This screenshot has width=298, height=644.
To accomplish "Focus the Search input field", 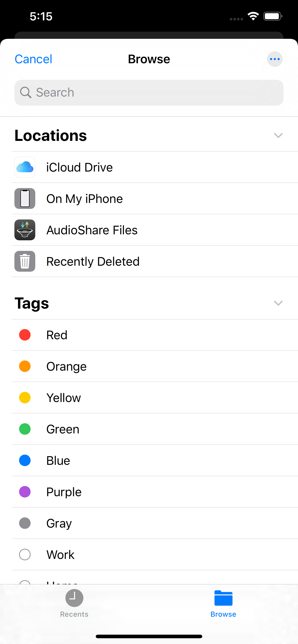I will 155,92.
